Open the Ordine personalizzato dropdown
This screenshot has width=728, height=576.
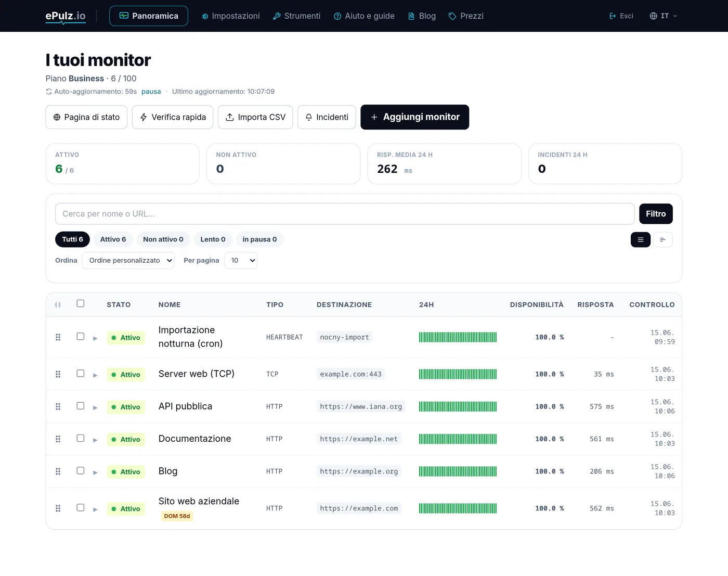[x=128, y=261]
